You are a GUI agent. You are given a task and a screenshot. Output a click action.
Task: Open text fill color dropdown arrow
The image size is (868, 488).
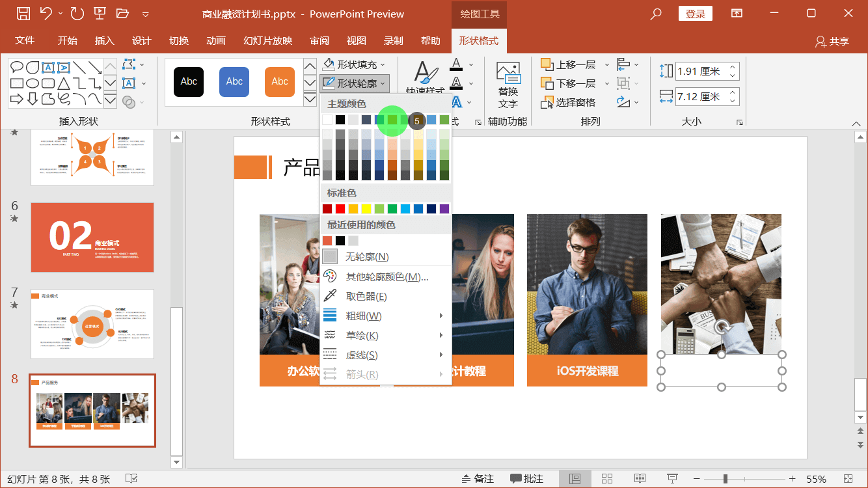pyautogui.click(x=471, y=64)
